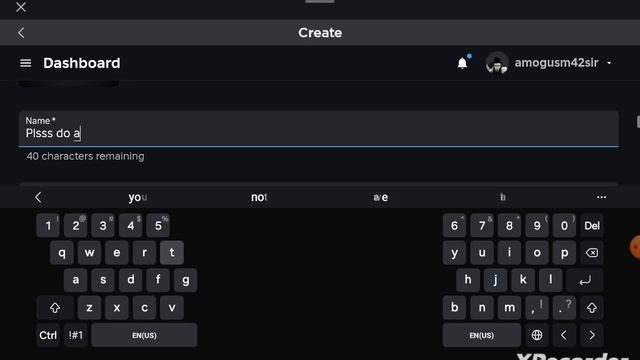Tap the m key

(x=509, y=307)
